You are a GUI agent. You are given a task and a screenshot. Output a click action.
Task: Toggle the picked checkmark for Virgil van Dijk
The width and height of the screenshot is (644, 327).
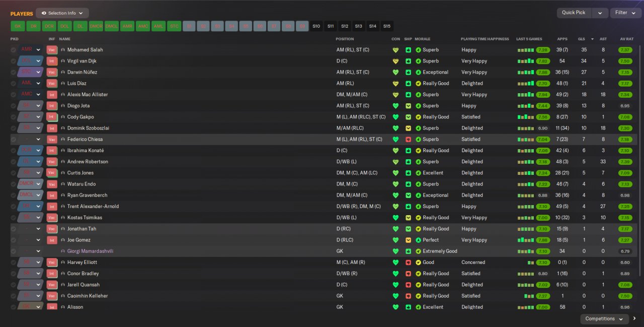[x=13, y=61]
